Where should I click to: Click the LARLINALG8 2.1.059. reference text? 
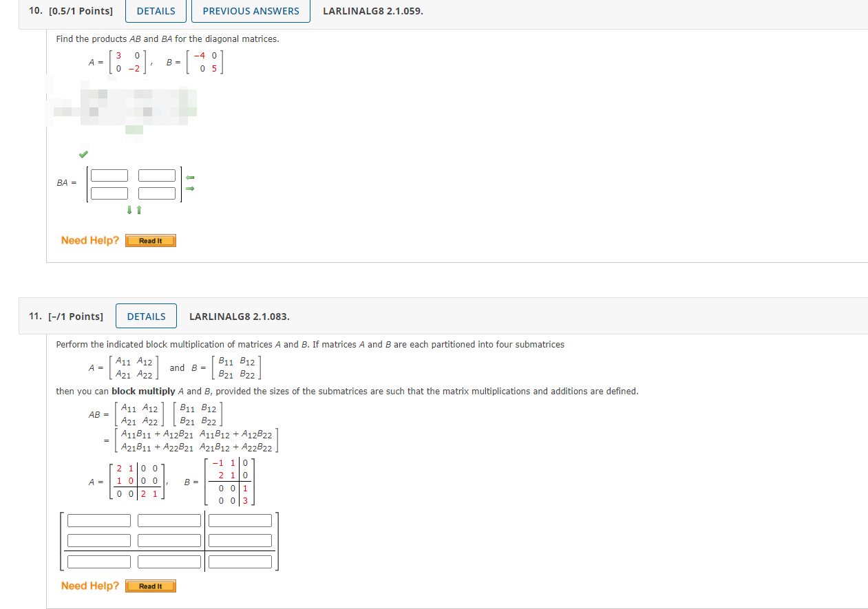(x=373, y=11)
